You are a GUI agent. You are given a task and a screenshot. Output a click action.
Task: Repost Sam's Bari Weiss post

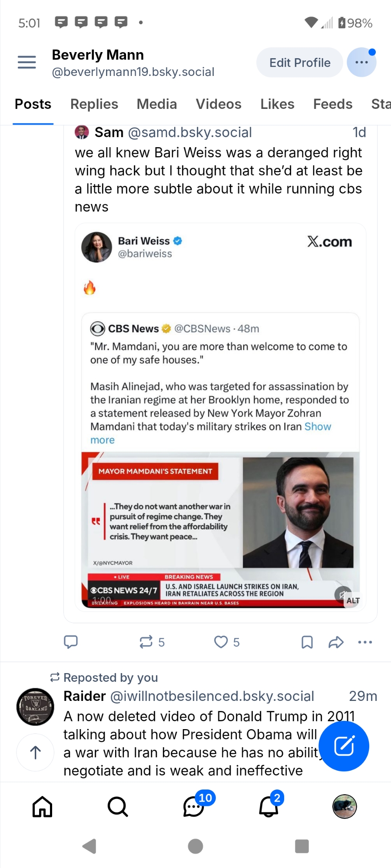[x=146, y=641]
